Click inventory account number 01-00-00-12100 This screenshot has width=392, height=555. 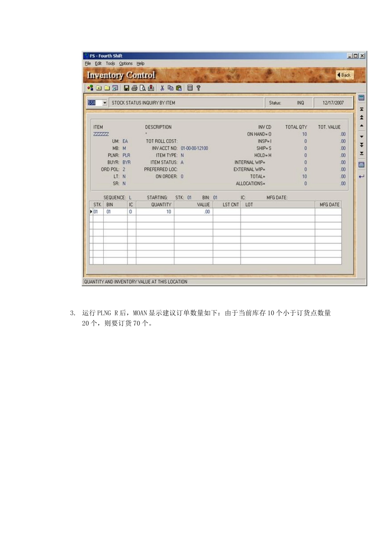tap(194, 148)
